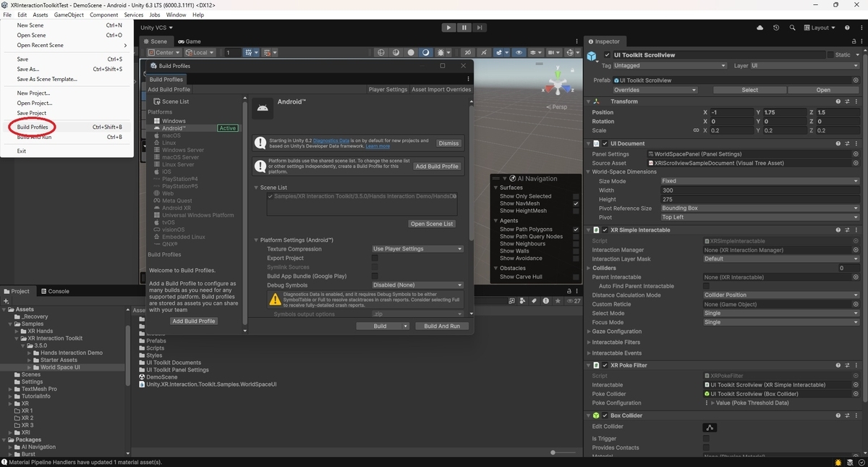The width and height of the screenshot is (868, 467).
Task: Click the prefab Select button
Action: click(750, 90)
